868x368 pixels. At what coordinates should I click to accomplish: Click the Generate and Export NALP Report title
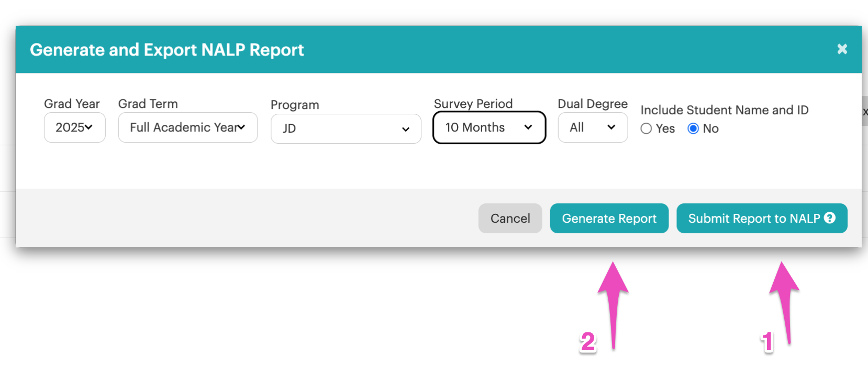coord(167,50)
